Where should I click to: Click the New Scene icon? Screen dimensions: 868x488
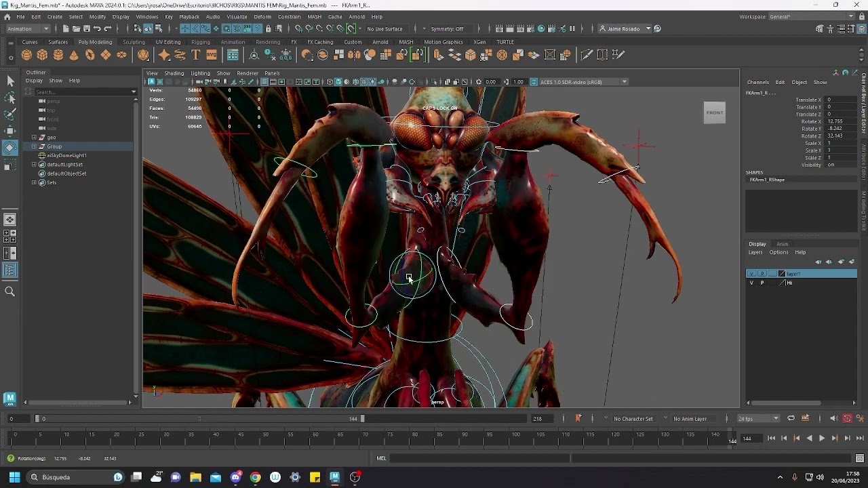(x=66, y=28)
